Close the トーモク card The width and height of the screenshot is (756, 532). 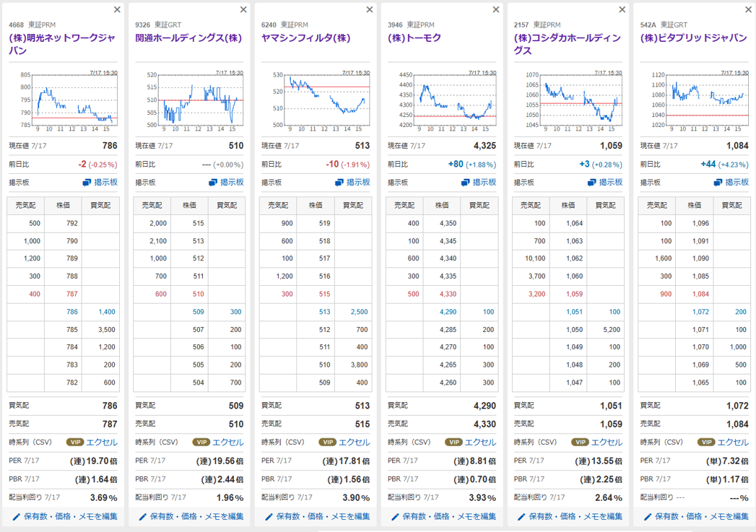pos(496,9)
